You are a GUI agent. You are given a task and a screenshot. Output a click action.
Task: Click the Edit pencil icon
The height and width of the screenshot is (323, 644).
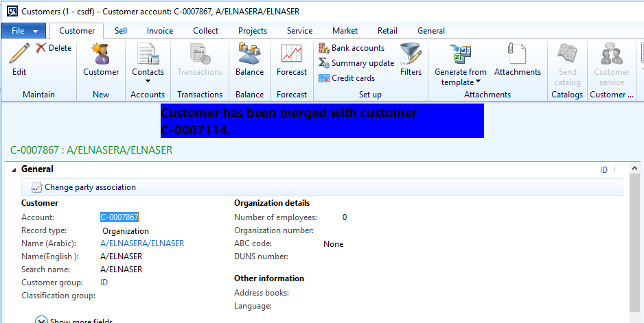[x=19, y=53]
